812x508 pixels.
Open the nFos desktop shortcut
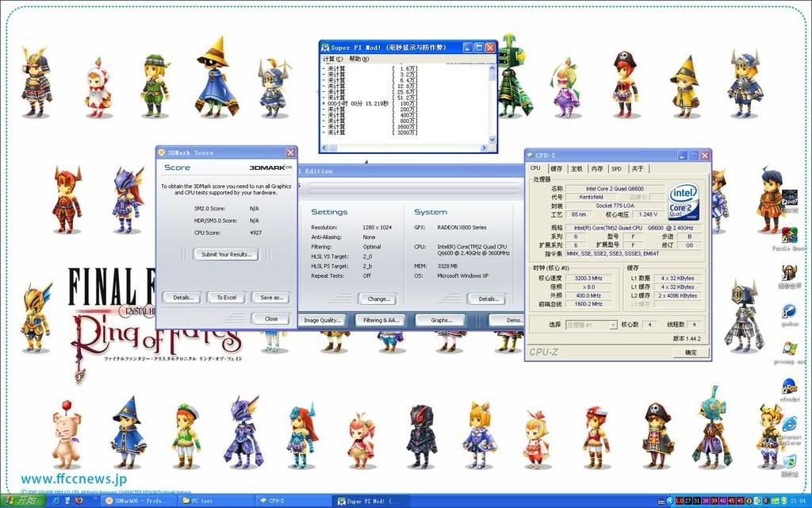coord(789,387)
